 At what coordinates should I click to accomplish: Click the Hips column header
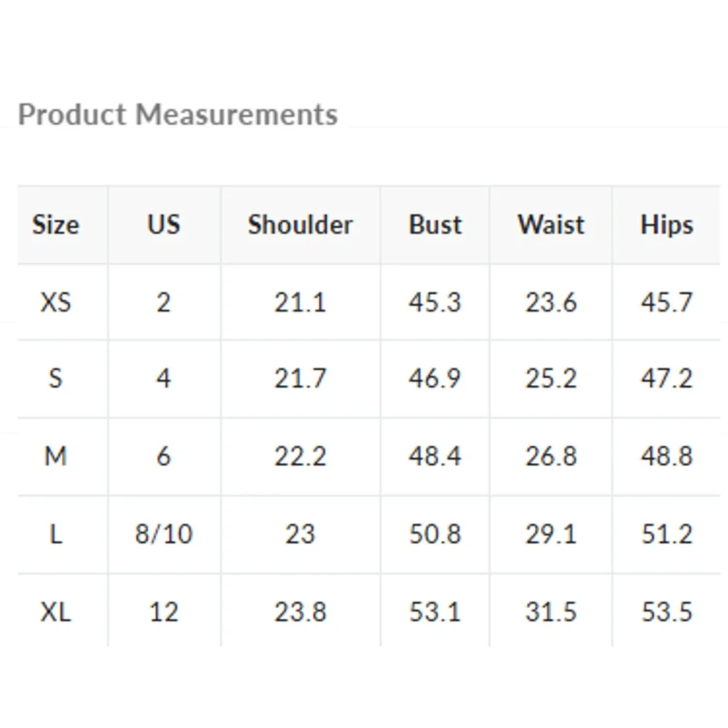point(667,225)
